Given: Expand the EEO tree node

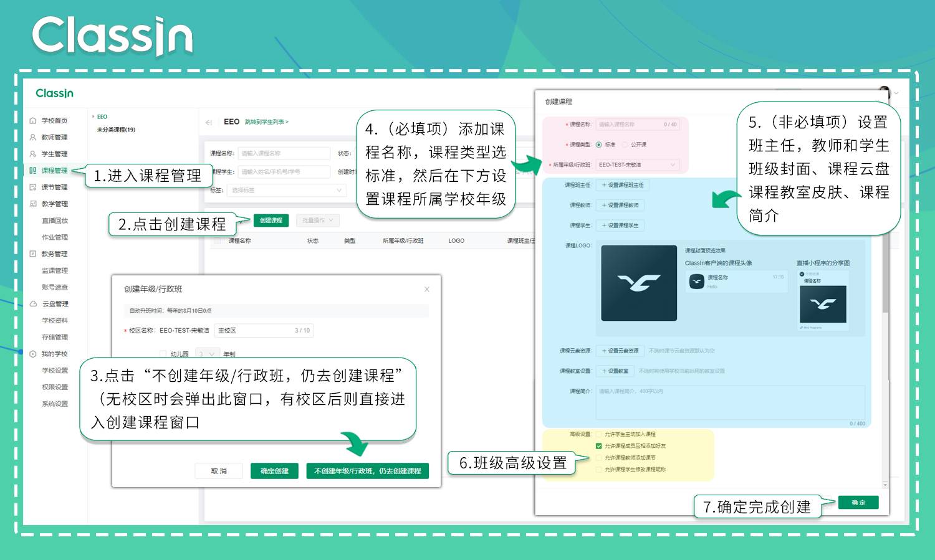Looking at the screenshot, I should click(93, 116).
